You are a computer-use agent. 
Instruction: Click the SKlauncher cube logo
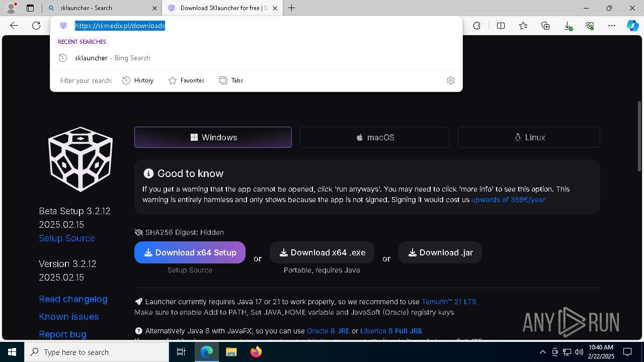click(x=80, y=159)
